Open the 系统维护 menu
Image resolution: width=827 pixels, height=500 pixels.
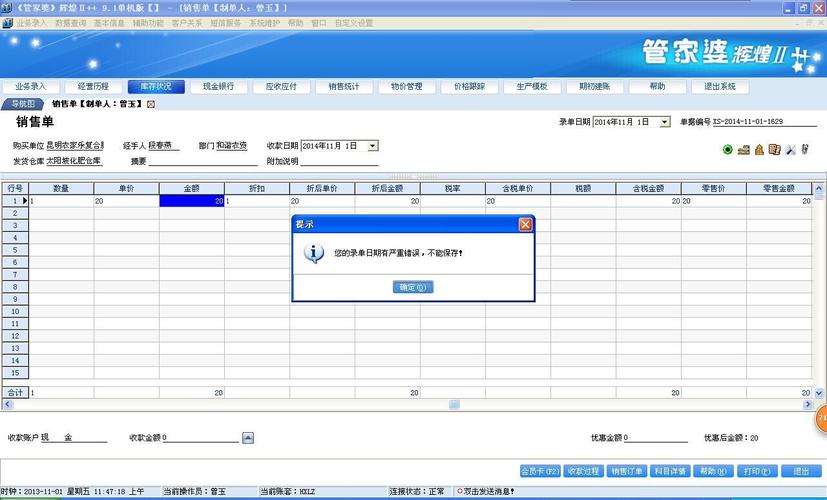(x=265, y=23)
